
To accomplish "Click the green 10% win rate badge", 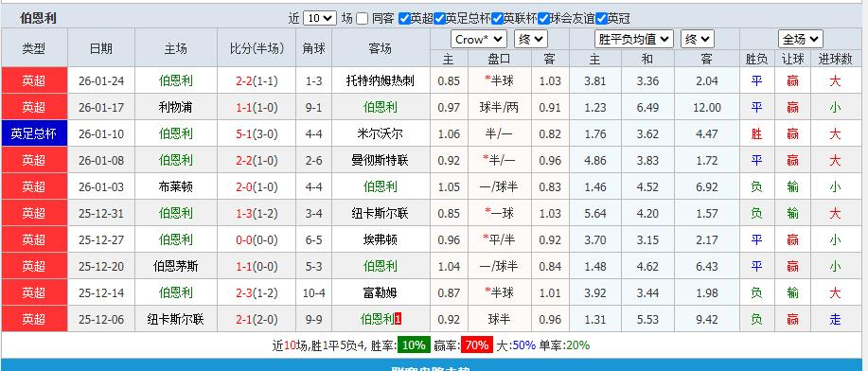I will (414, 345).
